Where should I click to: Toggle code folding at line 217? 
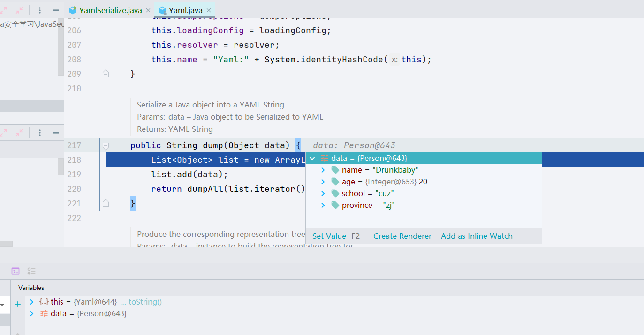point(106,146)
